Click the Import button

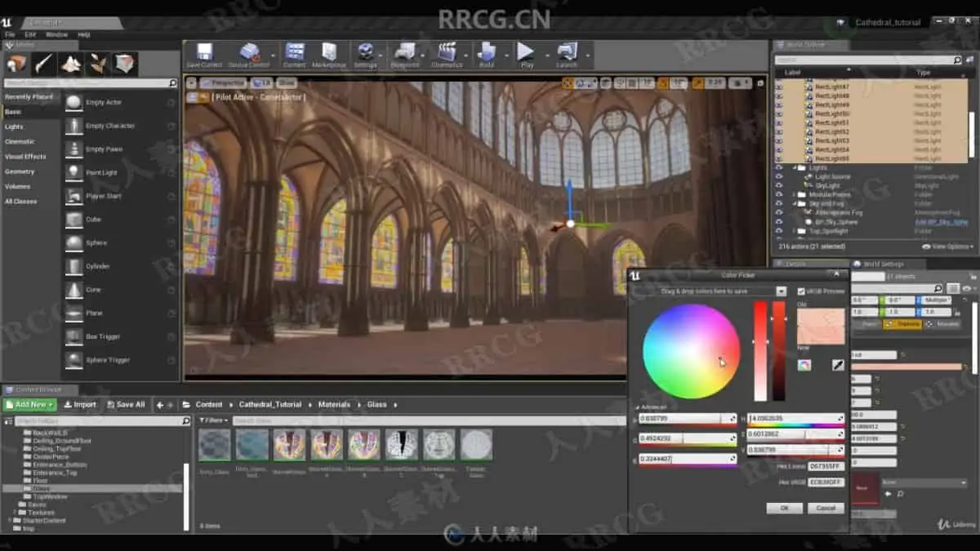point(80,405)
